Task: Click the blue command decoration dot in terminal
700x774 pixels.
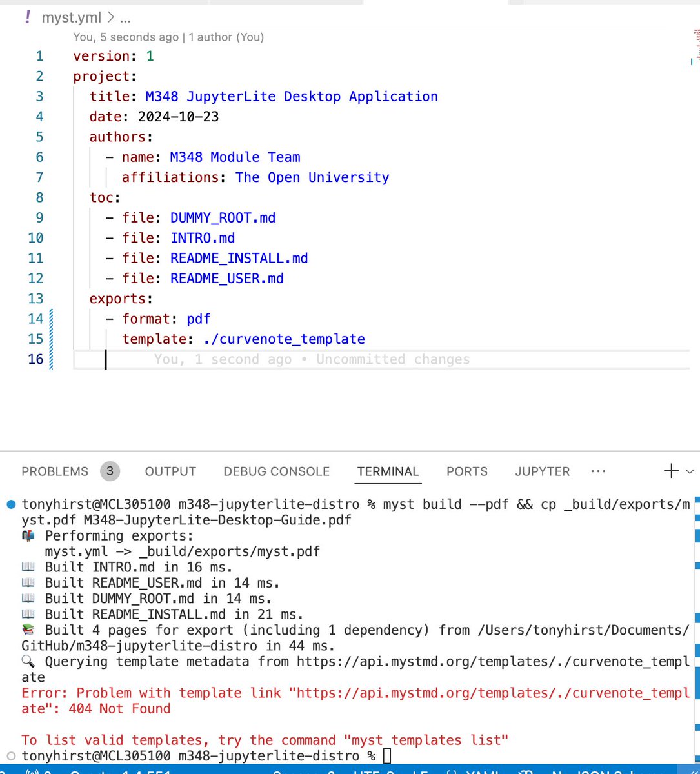Action: pos(10,504)
